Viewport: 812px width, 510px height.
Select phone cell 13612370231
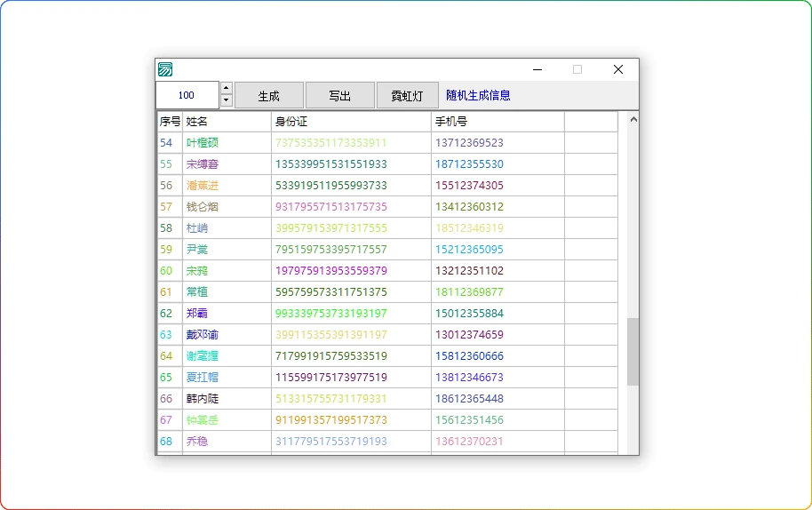(x=498, y=441)
